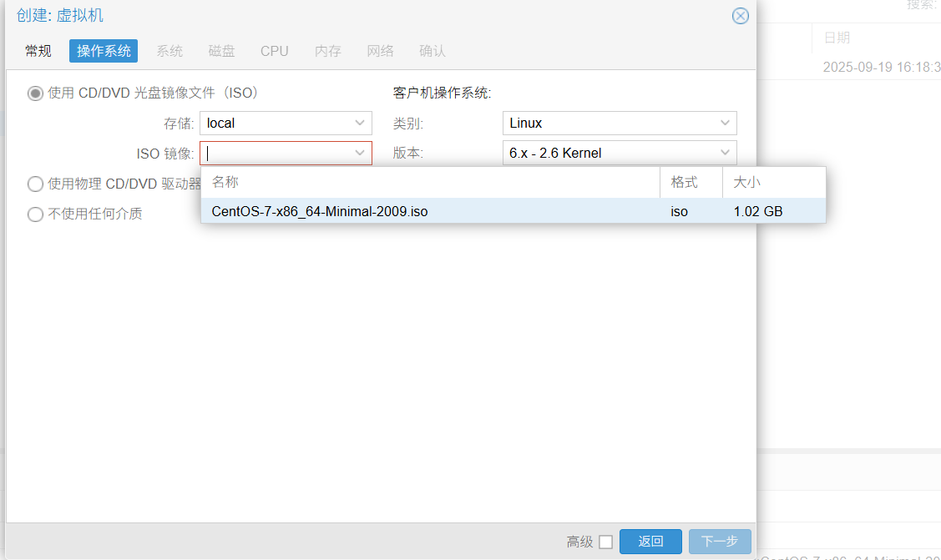Image resolution: width=941 pixels, height=560 pixels.
Task: Click the 日期 column header in background
Action: tap(837, 38)
